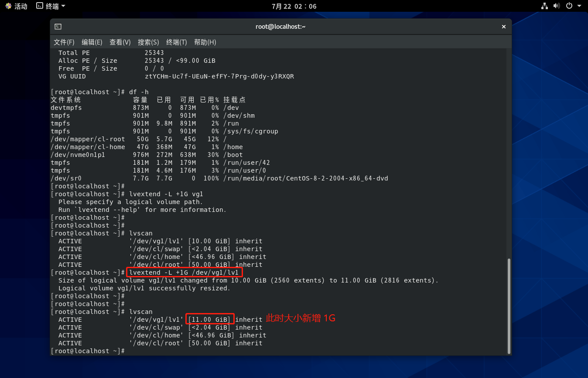This screenshot has width=588, height=378.
Task: Click the terminal icon in window title bar
Action: click(x=58, y=27)
